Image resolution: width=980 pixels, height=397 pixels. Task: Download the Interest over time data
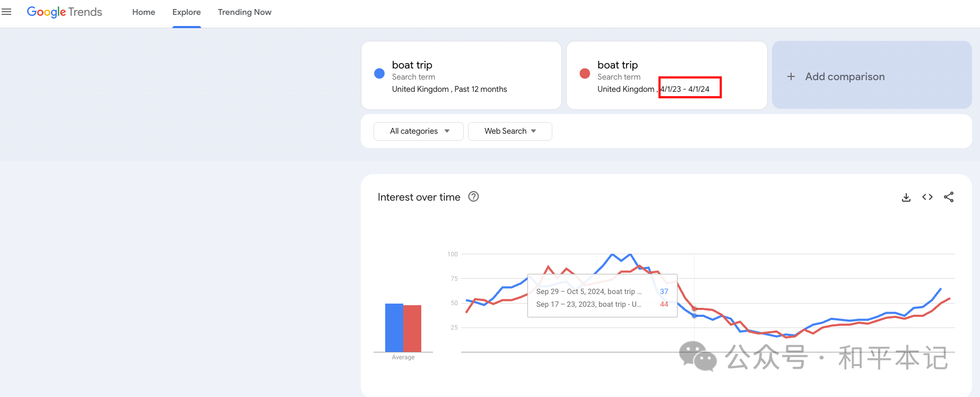point(906,197)
